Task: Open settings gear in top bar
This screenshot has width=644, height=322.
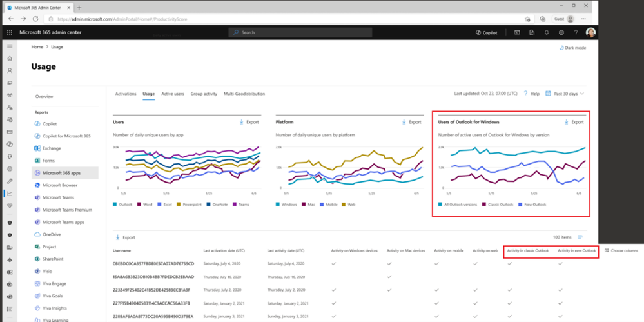Action: (561, 32)
